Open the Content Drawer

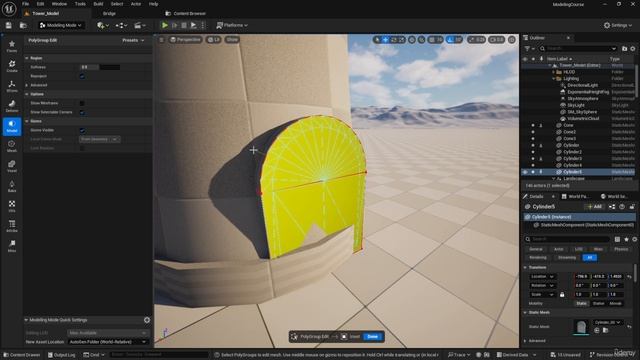click(21, 355)
